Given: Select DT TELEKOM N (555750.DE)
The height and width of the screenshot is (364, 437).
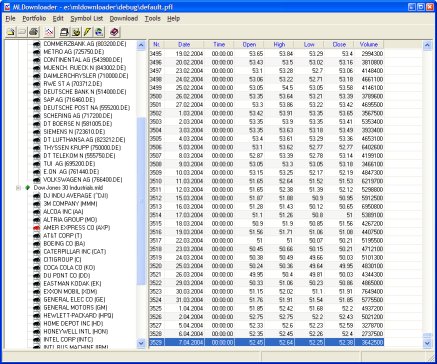Looking at the screenshot, I should point(79,156).
